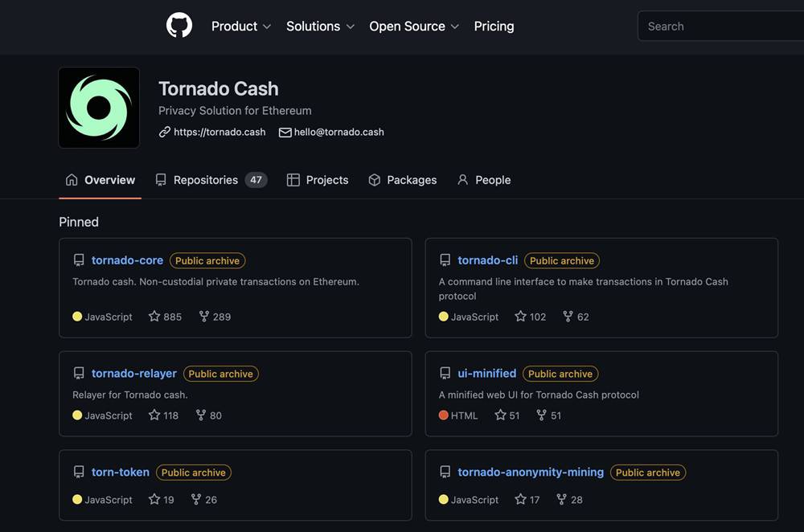Go to the Pricing page
Viewport: 804px width, 532px height.
(494, 27)
